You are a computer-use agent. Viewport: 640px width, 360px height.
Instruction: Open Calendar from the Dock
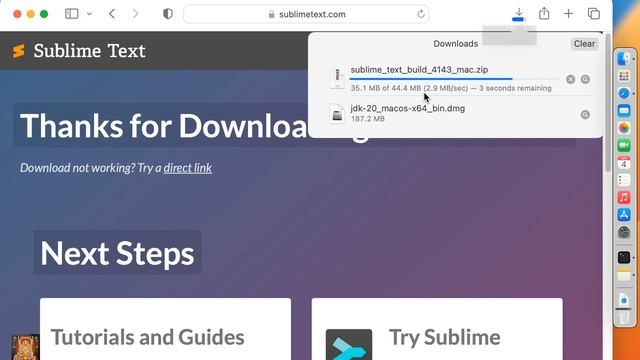pyautogui.click(x=624, y=163)
